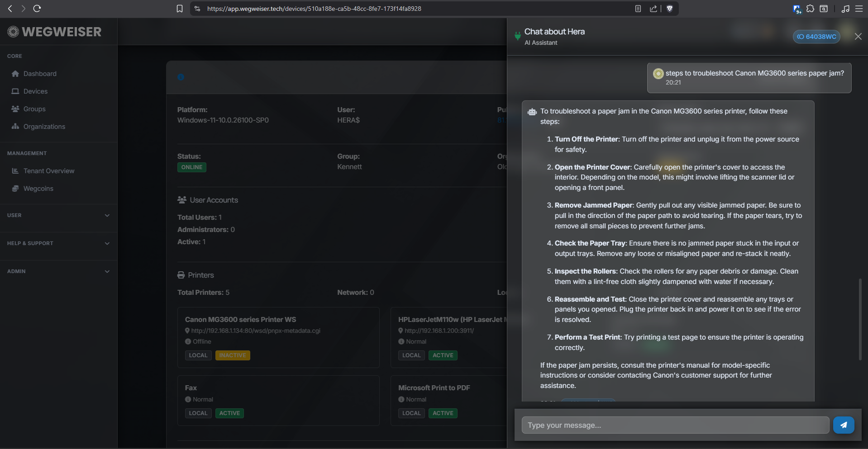Image resolution: width=868 pixels, height=449 pixels.
Task: Close the Chat about Hera panel
Action: pos(858,36)
